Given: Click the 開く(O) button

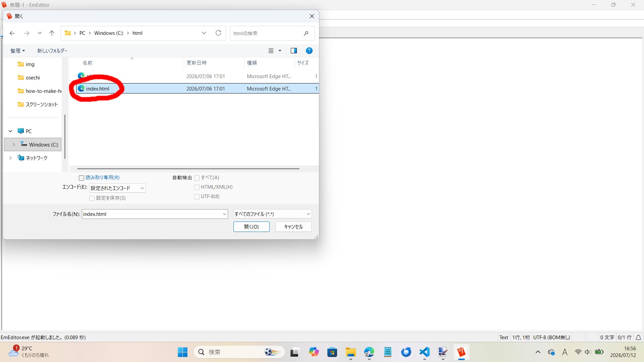Looking at the screenshot, I should pos(252,227).
